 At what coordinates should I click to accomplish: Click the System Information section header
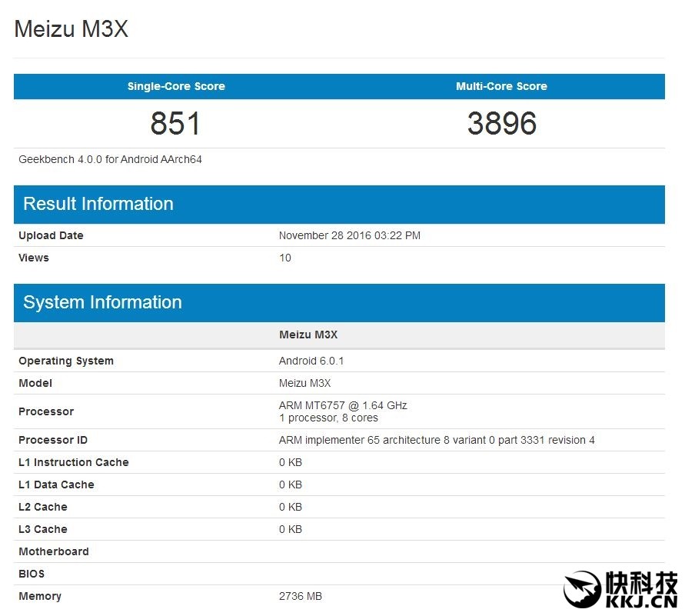click(x=102, y=302)
